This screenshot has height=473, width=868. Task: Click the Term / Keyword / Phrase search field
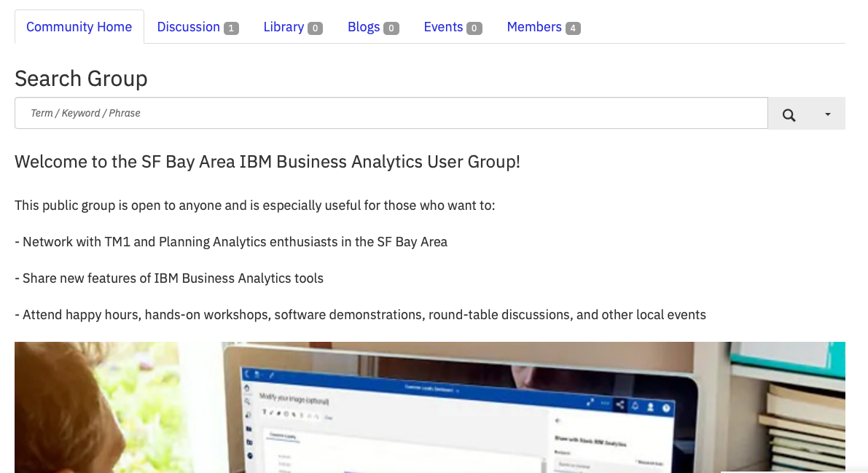click(x=391, y=113)
